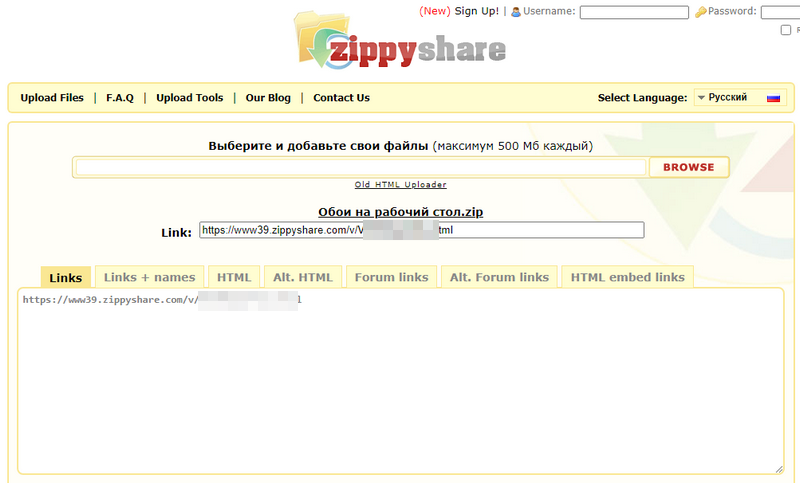The height and width of the screenshot is (483, 800).
Task: Open the Contact Us page
Action: pos(341,97)
